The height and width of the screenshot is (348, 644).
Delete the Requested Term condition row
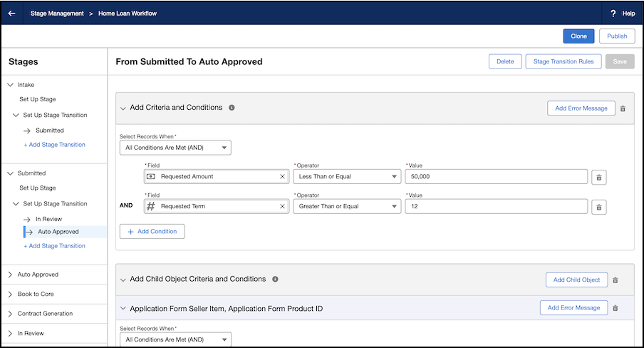tap(599, 207)
